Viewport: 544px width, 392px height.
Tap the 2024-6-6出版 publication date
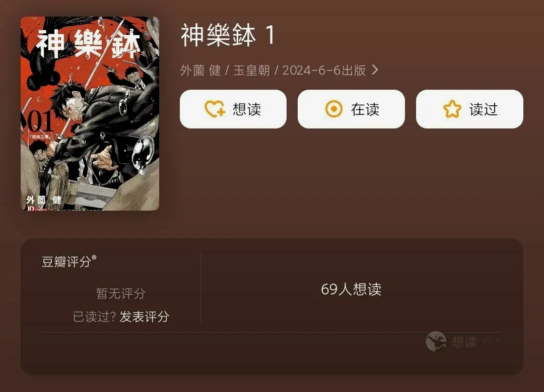click(x=324, y=71)
